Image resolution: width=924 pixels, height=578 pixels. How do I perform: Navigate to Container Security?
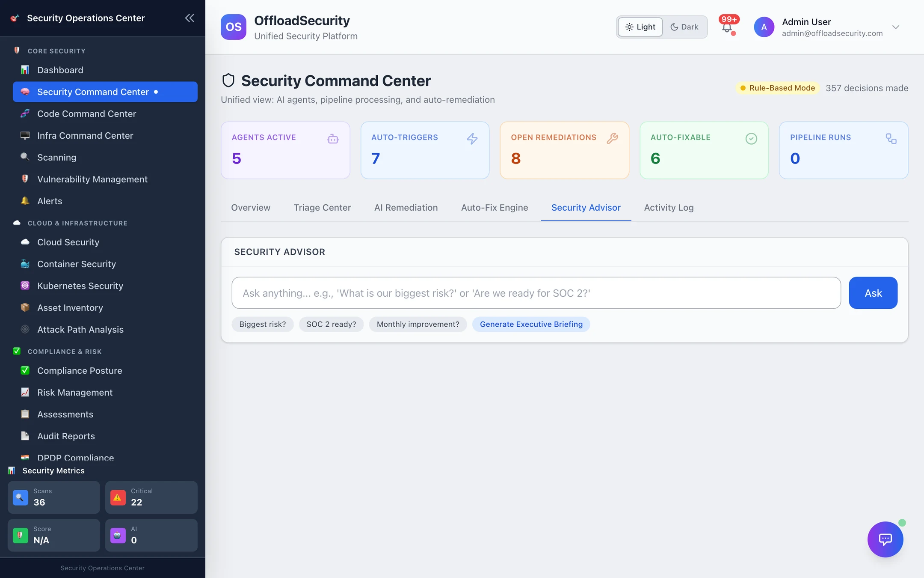point(105,264)
